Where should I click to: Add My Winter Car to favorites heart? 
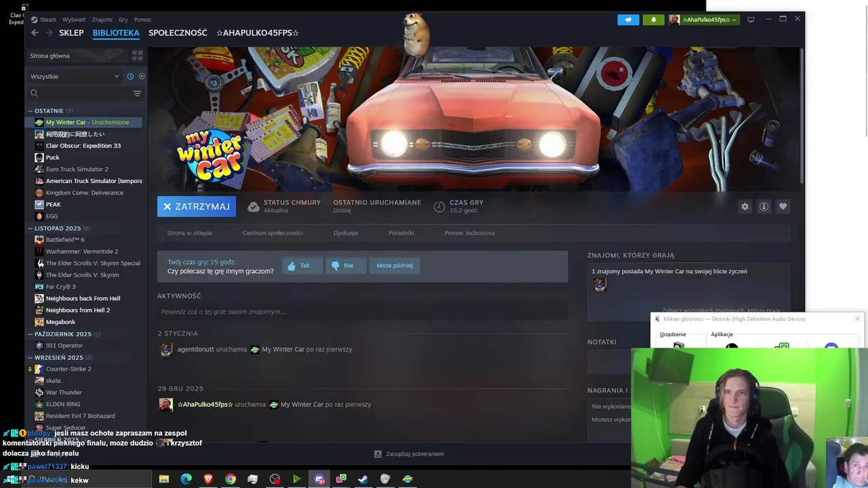click(x=783, y=207)
